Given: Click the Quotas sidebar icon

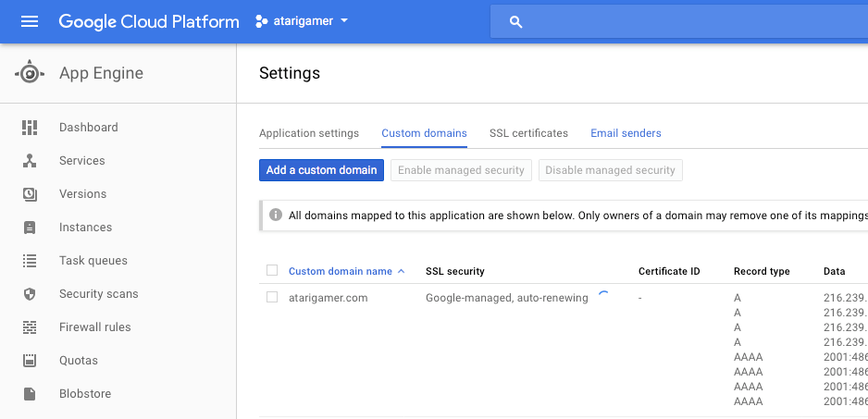Looking at the screenshot, I should click(30, 361).
